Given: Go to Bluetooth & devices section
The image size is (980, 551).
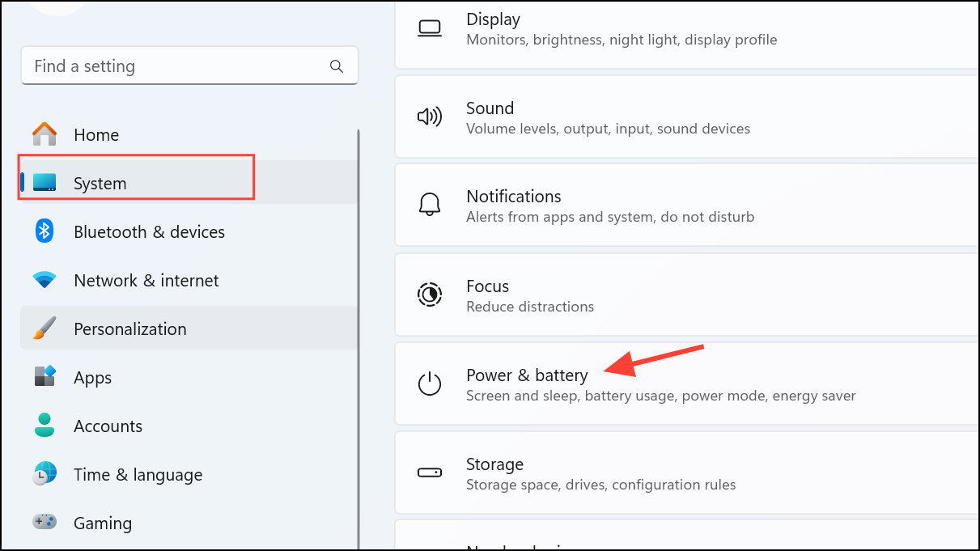Looking at the screenshot, I should (149, 231).
